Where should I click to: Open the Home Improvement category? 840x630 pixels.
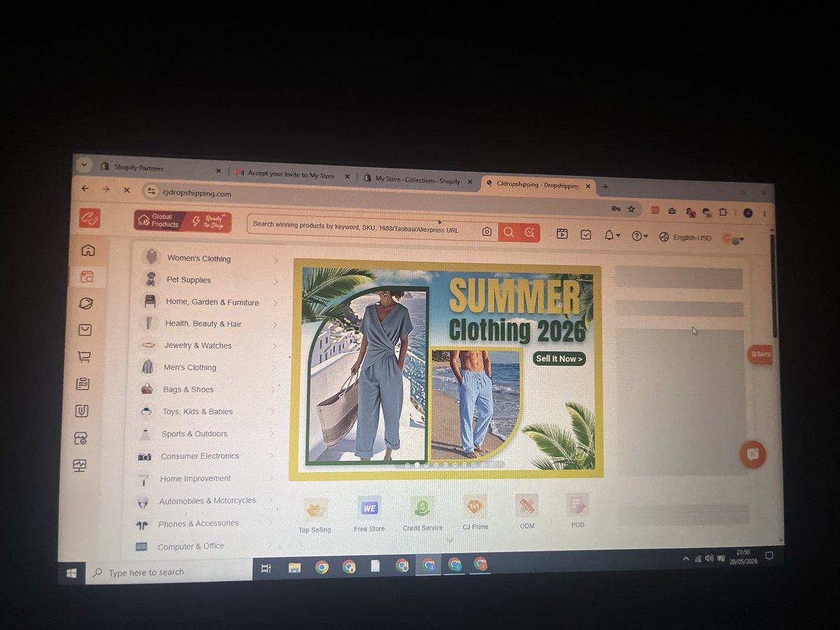(195, 479)
